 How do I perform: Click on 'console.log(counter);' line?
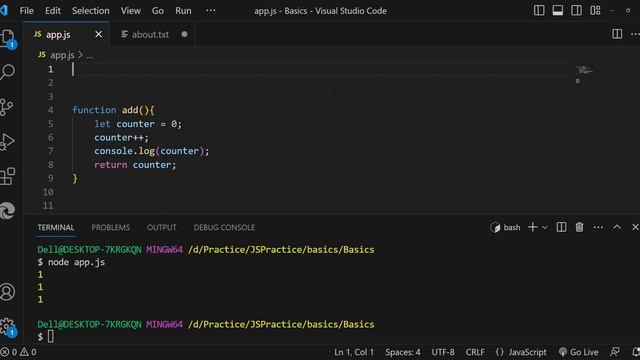(151, 151)
